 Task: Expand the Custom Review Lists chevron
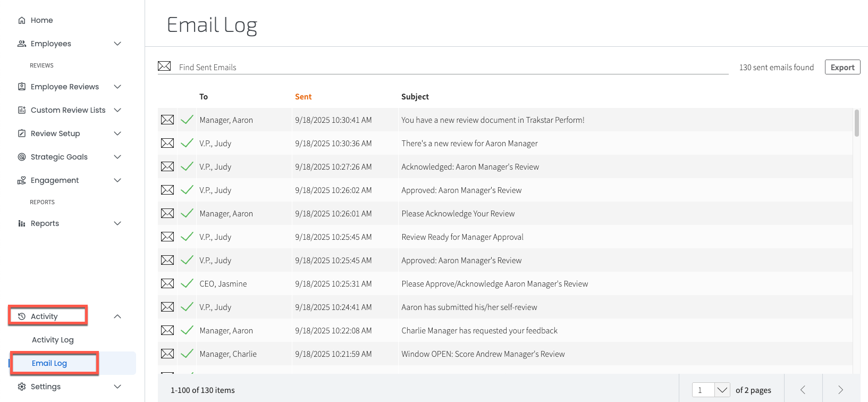117,110
